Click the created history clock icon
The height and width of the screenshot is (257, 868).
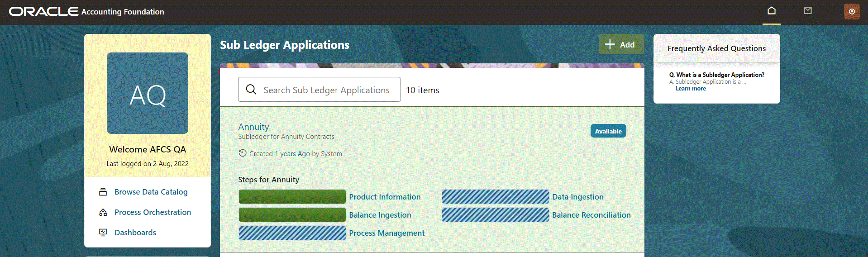click(243, 153)
